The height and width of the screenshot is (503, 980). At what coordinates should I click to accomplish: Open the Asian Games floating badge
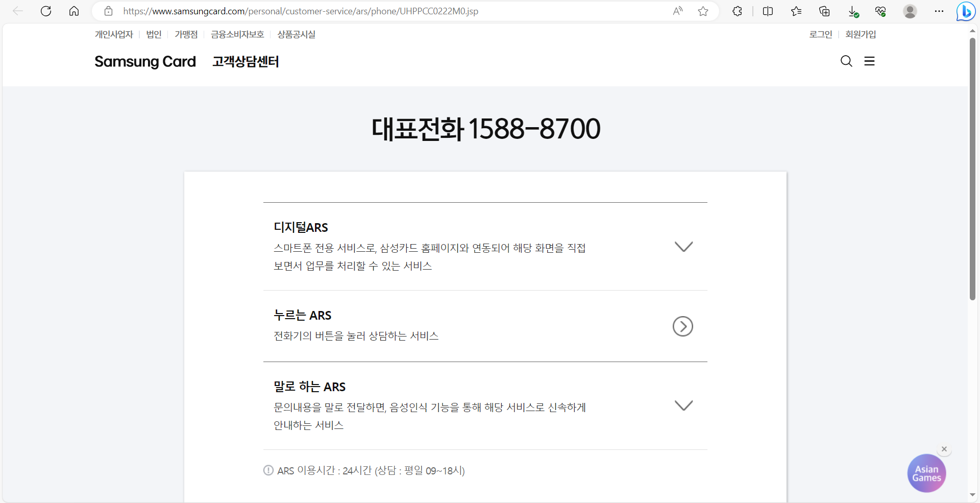tap(926, 473)
